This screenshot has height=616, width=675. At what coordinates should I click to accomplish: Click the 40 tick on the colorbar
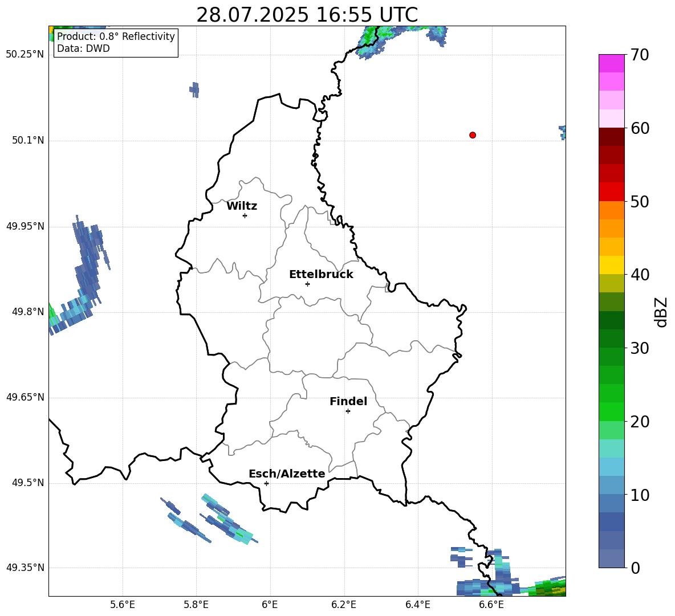640,275
